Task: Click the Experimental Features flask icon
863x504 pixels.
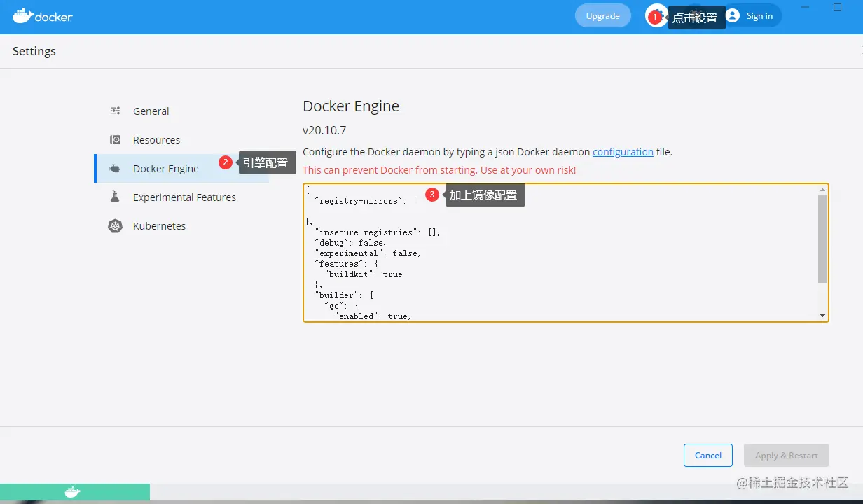Action: (116, 197)
